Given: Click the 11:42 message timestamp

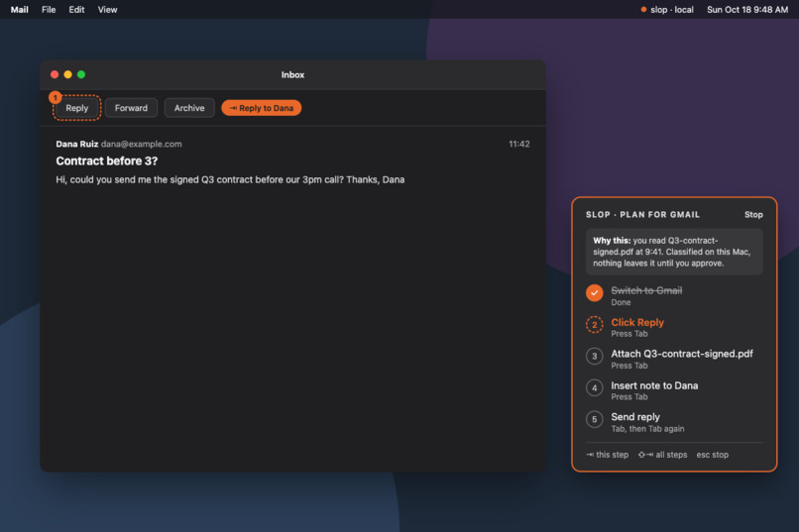Looking at the screenshot, I should (518, 144).
